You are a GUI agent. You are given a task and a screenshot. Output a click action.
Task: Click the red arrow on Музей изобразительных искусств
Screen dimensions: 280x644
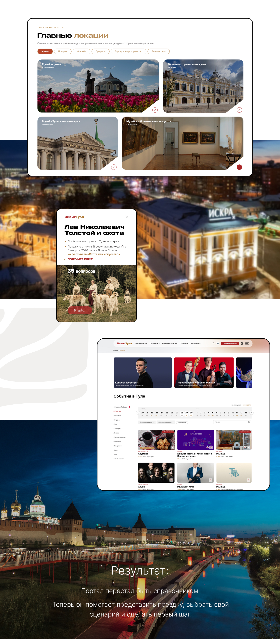239,167
